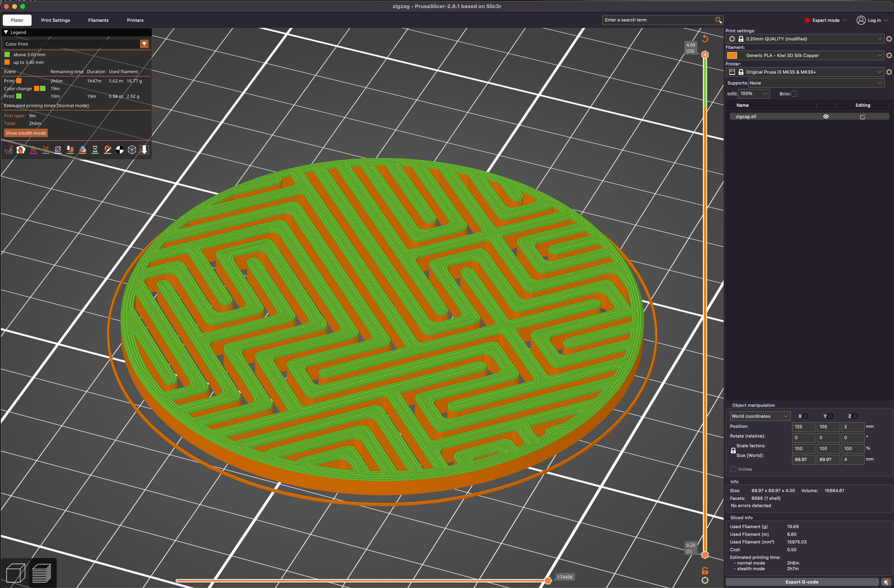894x588 pixels.
Task: Select the Plater tab
Action: [17, 20]
